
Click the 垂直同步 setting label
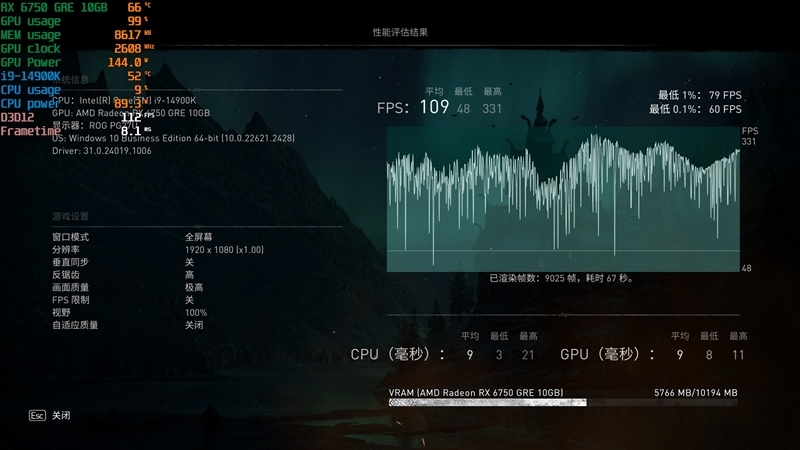(x=70, y=262)
